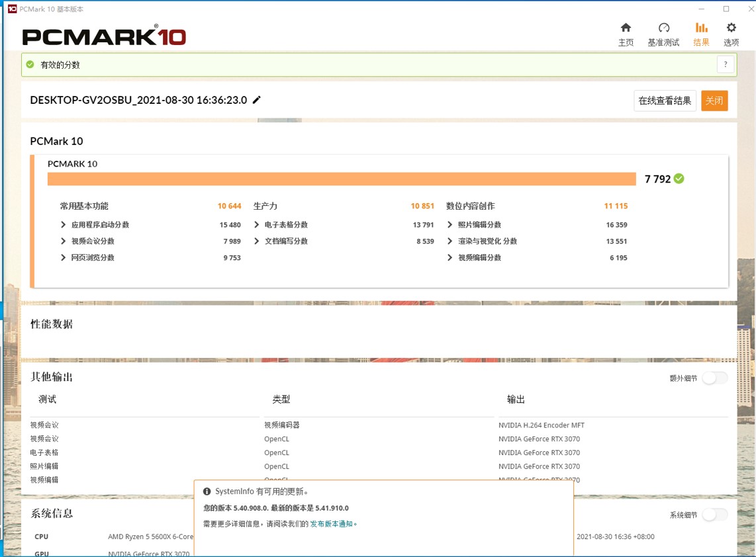Click 视频编码器 type cell
756x557 pixels.
click(281, 425)
